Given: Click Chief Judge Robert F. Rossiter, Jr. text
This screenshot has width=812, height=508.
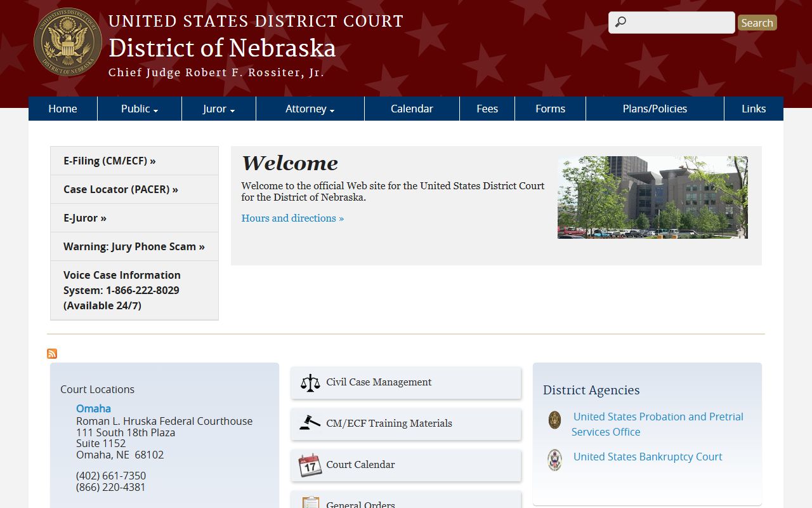Looking at the screenshot, I should coord(216,72).
